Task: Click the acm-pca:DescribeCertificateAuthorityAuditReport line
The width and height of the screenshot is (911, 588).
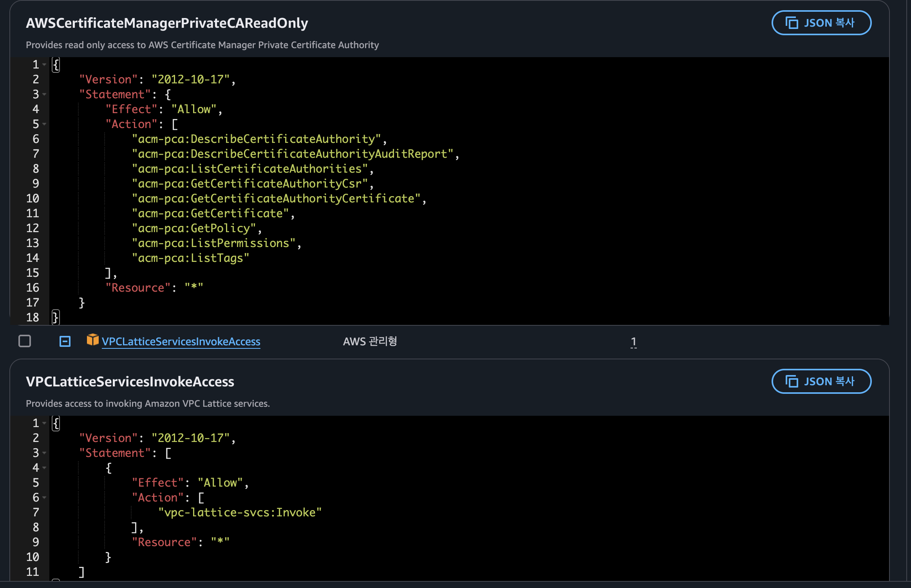Action: click(x=292, y=154)
